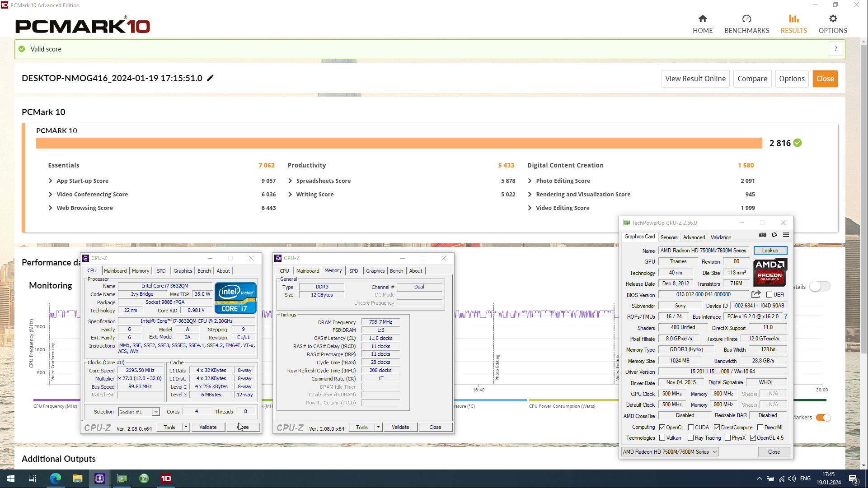This screenshot has width=868, height=488.
Task: Toggle Vulkan checkbox in GPU-Z
Action: coord(662,438)
